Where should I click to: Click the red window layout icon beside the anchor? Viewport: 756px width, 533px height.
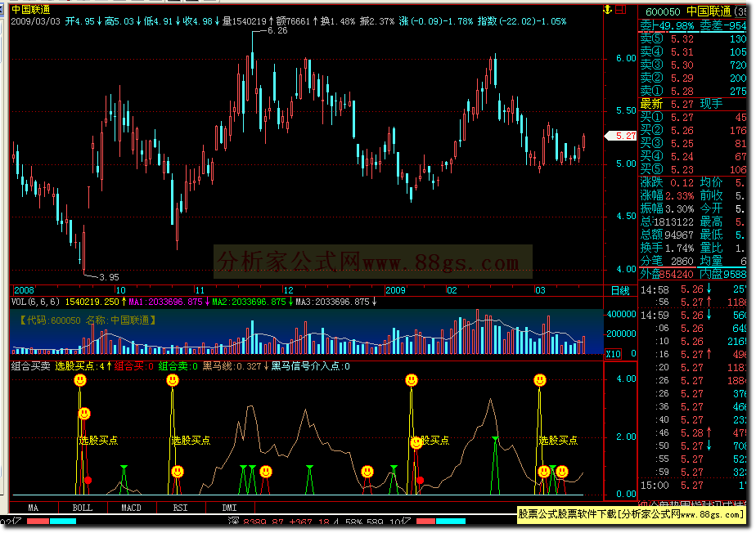click(x=620, y=9)
